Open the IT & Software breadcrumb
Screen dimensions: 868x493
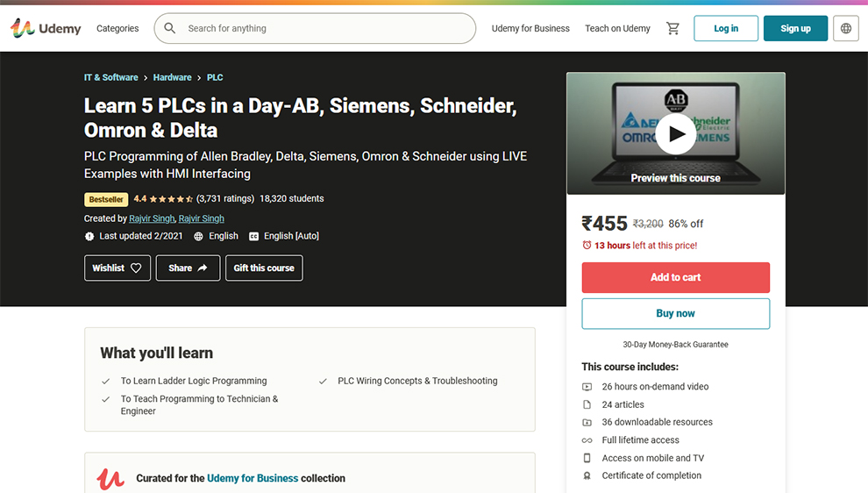pyautogui.click(x=110, y=77)
